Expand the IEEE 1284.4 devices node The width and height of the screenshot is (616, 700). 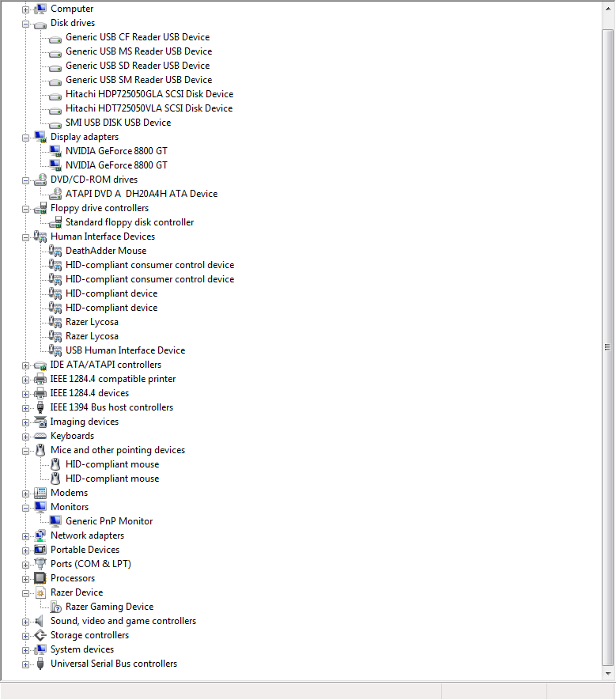point(25,394)
